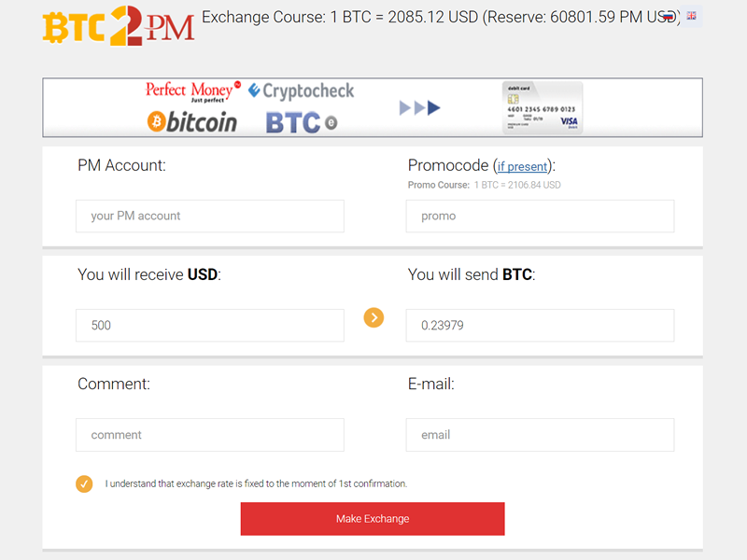The image size is (747, 560).
Task: Click the orange arrow between USD and BTC fields
Action: [x=374, y=317]
